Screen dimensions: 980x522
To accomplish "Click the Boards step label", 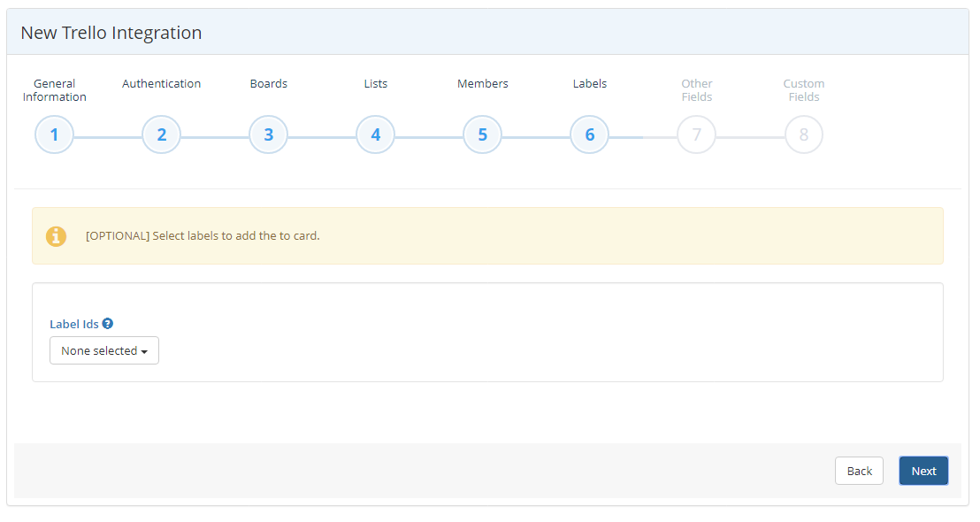I will (268, 83).
